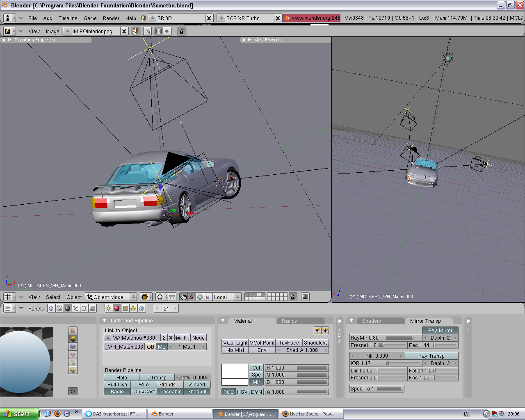525x420 pixels.
Task: Collapse the Material panel triangle
Action: [x=223, y=320]
